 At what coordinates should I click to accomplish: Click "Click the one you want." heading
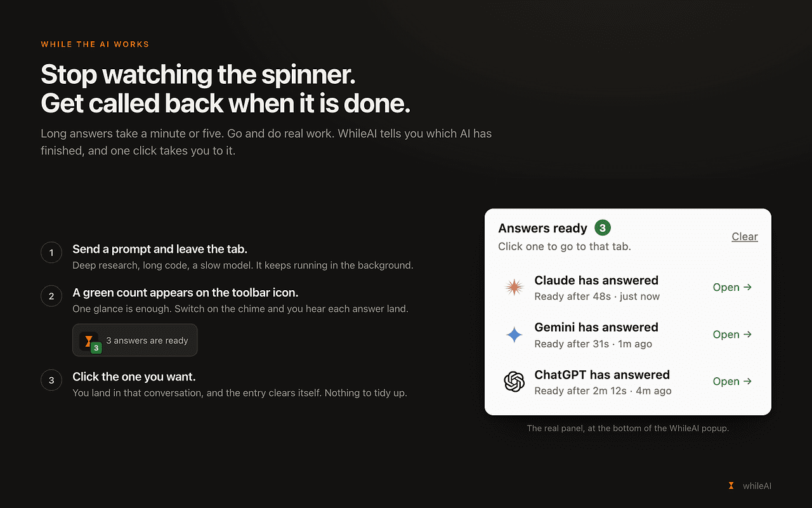[x=134, y=377]
